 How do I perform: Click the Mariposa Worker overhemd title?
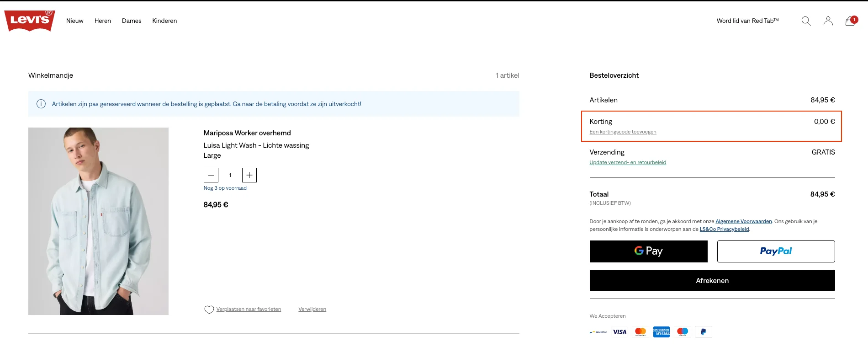pos(247,133)
